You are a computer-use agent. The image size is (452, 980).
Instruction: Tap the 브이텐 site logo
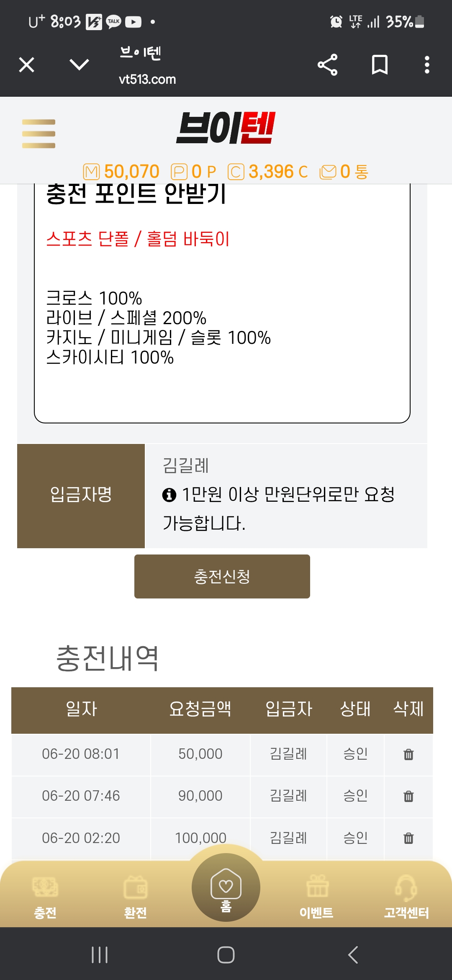(x=226, y=128)
